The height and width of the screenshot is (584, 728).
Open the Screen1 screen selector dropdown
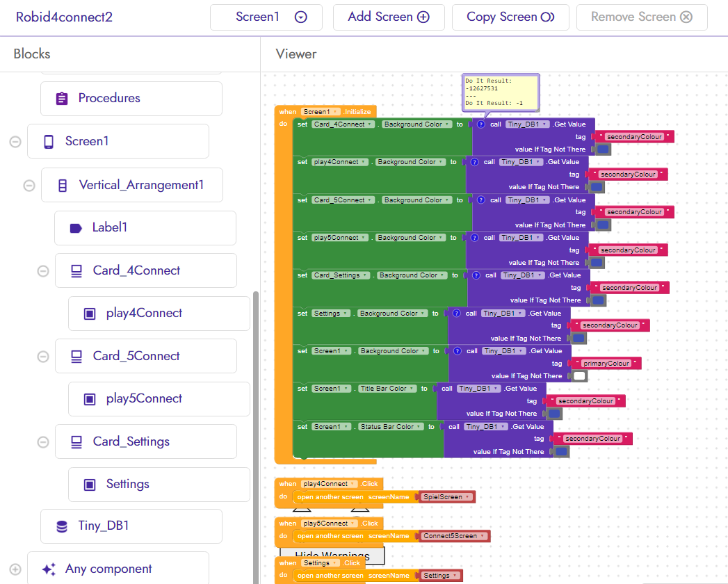[300, 17]
